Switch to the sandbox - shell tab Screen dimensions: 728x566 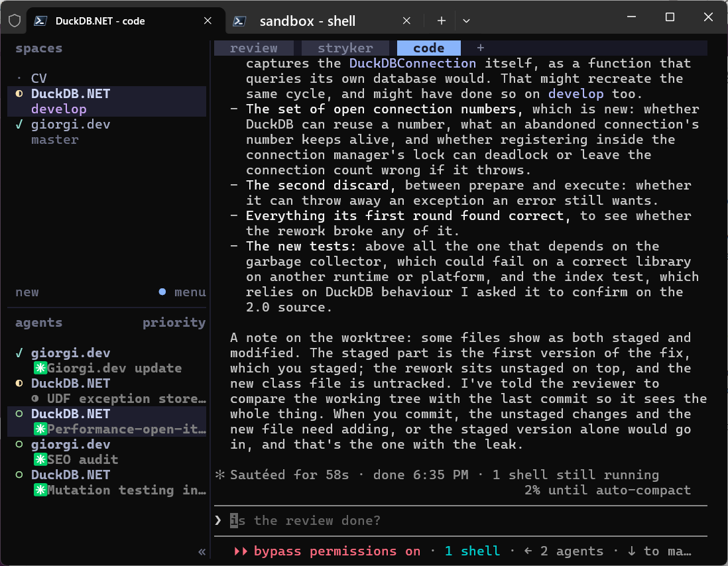pos(308,21)
